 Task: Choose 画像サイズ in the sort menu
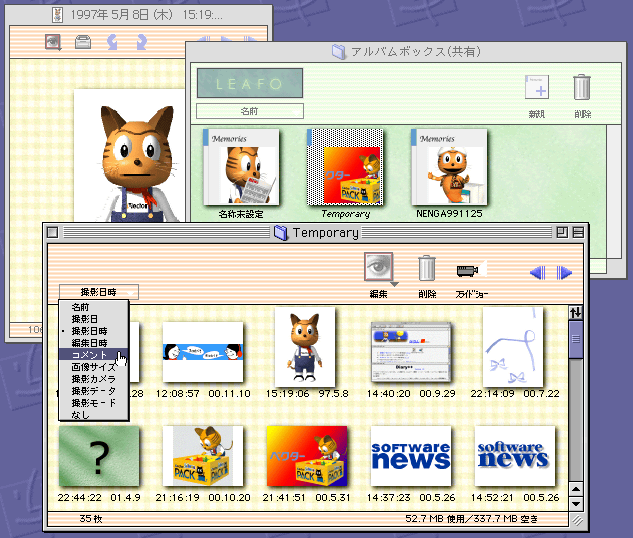(x=94, y=367)
